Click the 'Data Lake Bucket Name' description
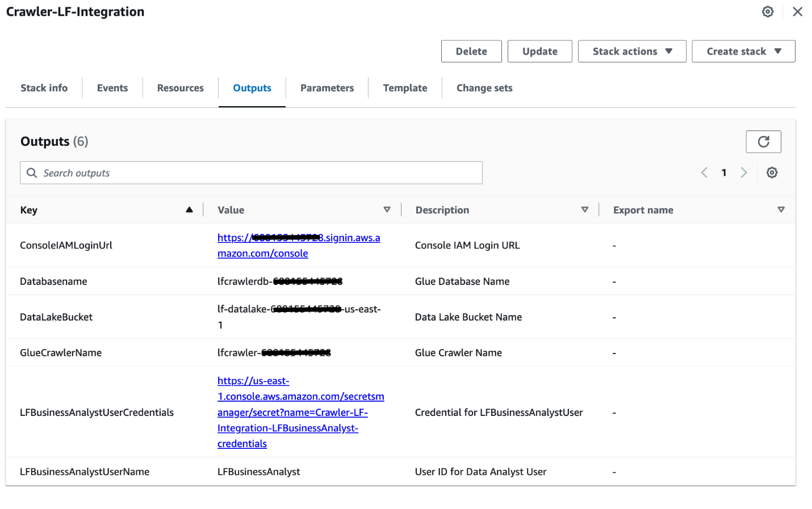 (x=468, y=317)
